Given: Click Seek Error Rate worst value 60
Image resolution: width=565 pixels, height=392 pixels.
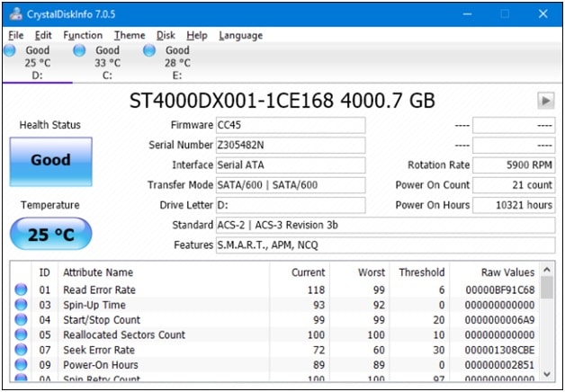Looking at the screenshot, I should pos(379,350).
